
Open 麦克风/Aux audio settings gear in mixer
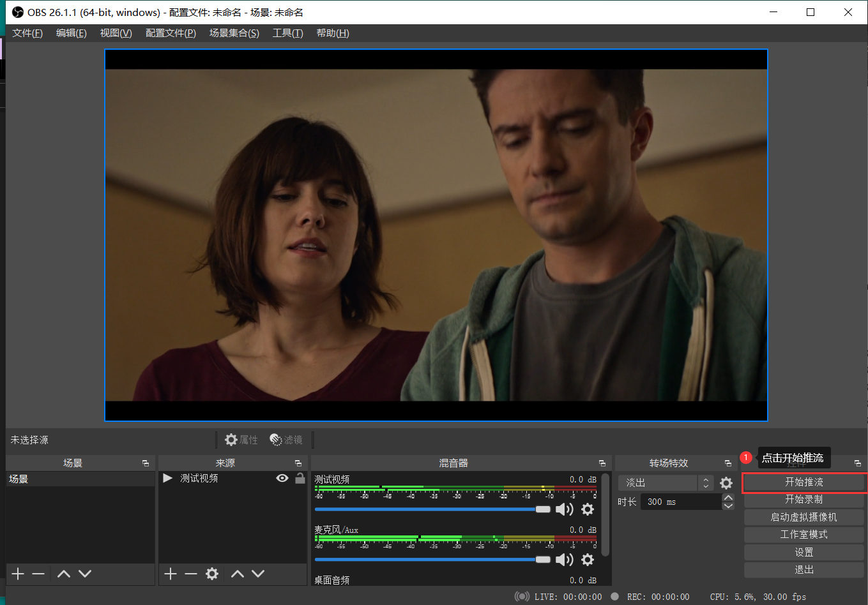point(588,560)
